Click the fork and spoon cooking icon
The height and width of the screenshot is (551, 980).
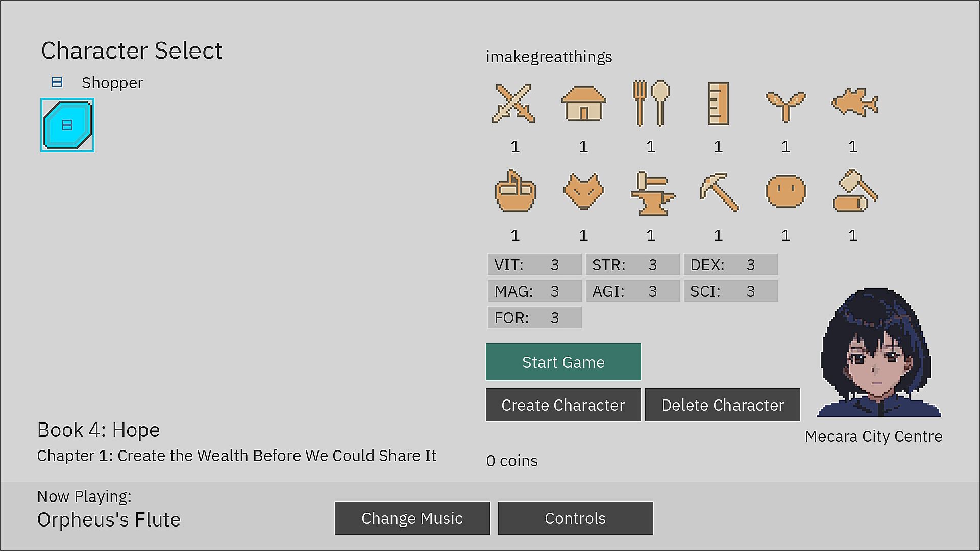point(651,104)
